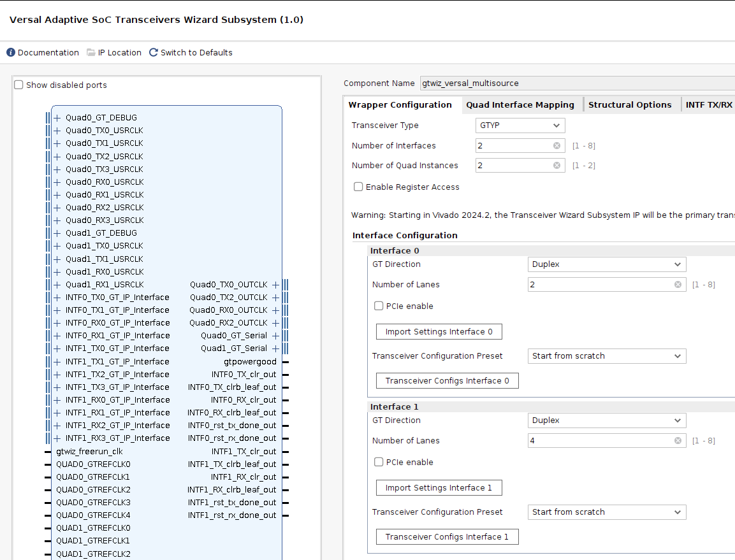
Task: Select the QUAD0_GTREFCLK0 port label
Action: click(x=93, y=464)
